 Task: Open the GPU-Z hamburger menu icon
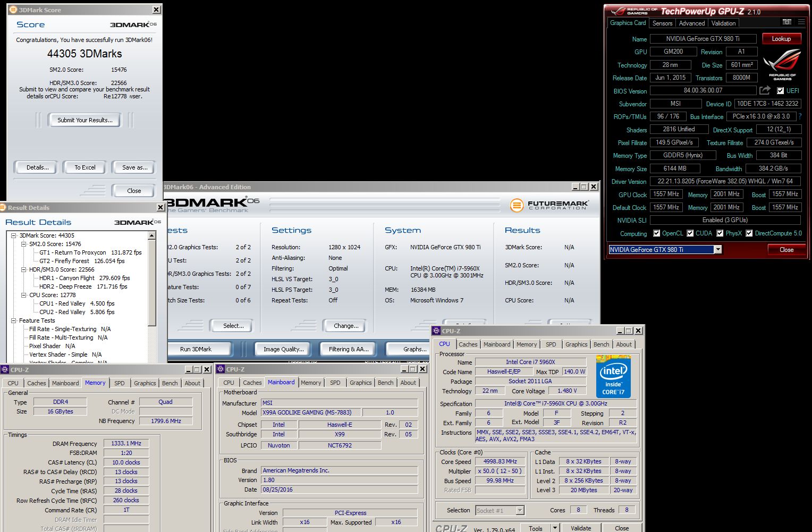click(801, 22)
